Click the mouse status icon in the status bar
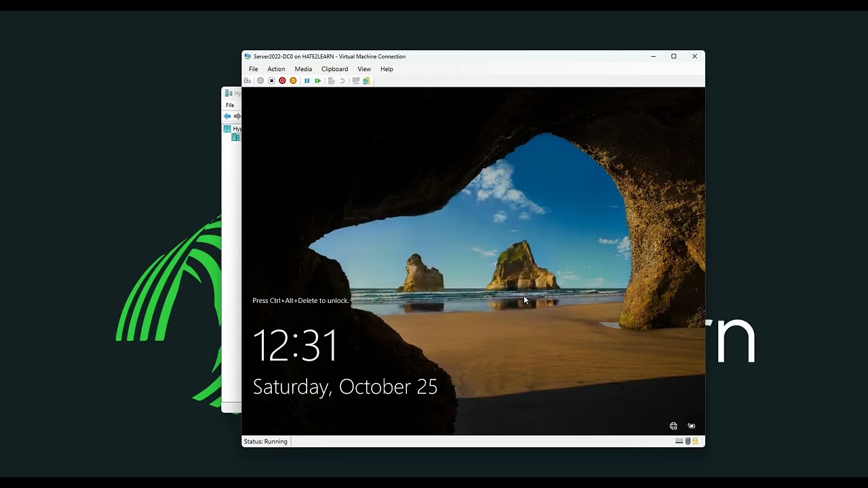The width and height of the screenshot is (868, 488). coord(688,441)
